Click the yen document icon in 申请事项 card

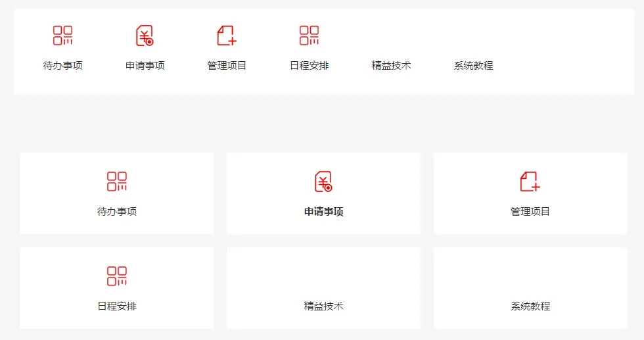[323, 182]
